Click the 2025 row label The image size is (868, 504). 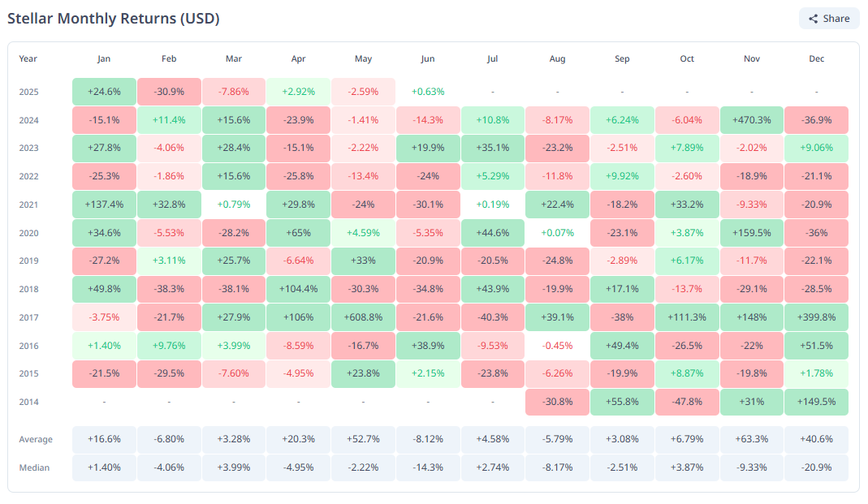[28, 92]
